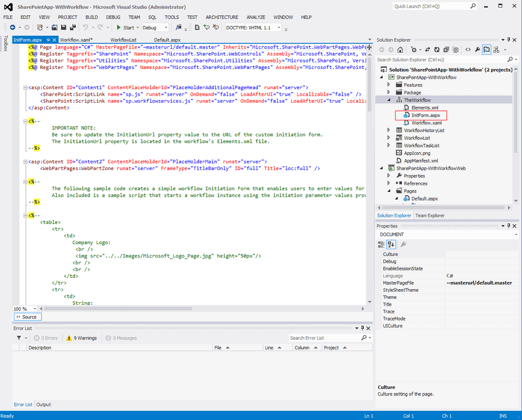Start debugging with the green Start arrow
522x420 pixels.
pyautogui.click(x=120, y=27)
